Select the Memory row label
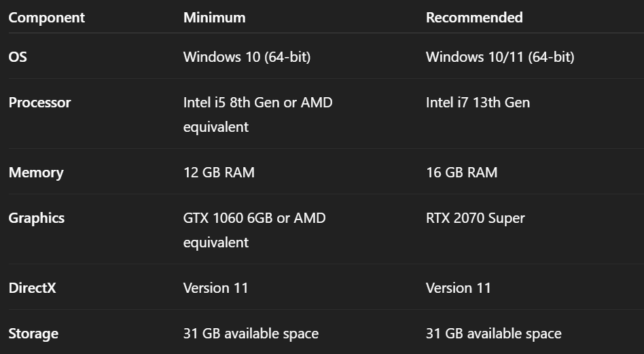 point(36,173)
